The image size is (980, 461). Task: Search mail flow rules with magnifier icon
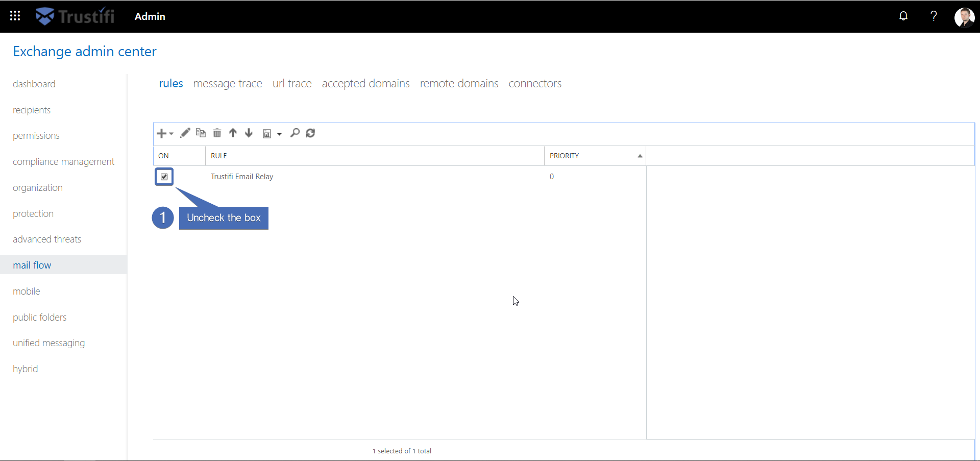coord(295,133)
